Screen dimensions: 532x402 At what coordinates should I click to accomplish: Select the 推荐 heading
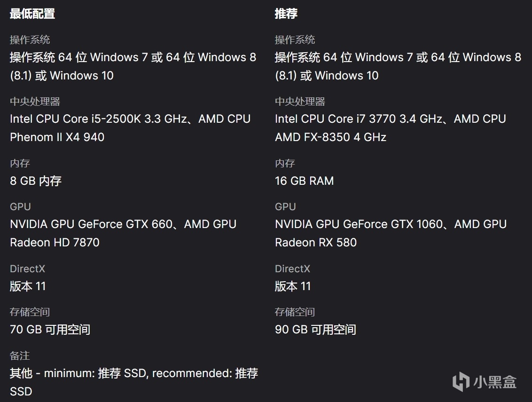coord(286,14)
